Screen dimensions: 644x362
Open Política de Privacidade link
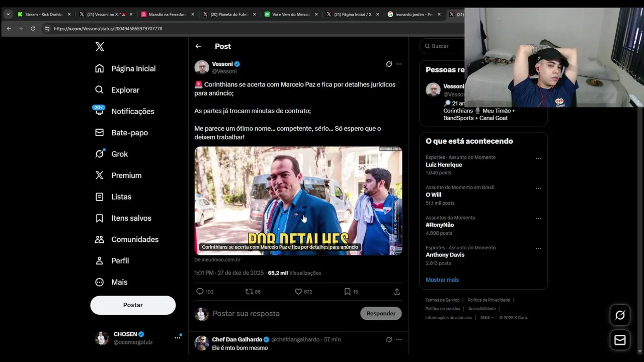coord(489,300)
